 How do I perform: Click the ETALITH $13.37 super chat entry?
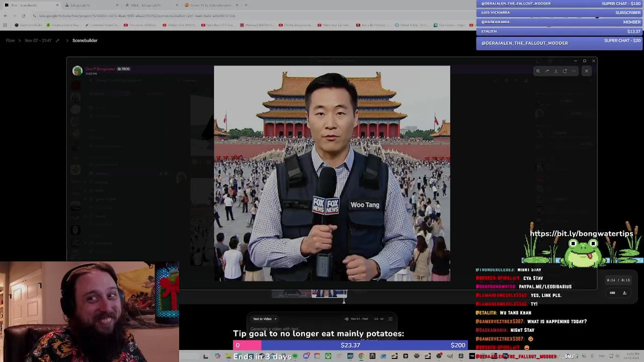coord(559,31)
